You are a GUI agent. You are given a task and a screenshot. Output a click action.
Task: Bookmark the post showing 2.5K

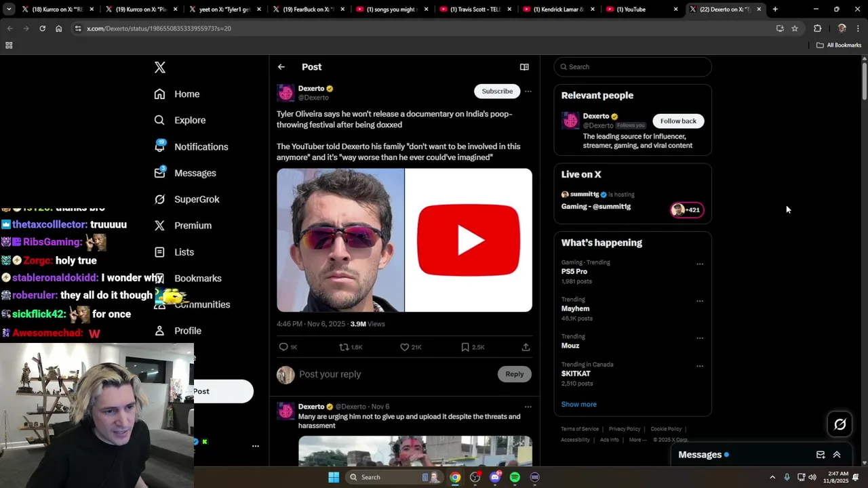coord(465,347)
